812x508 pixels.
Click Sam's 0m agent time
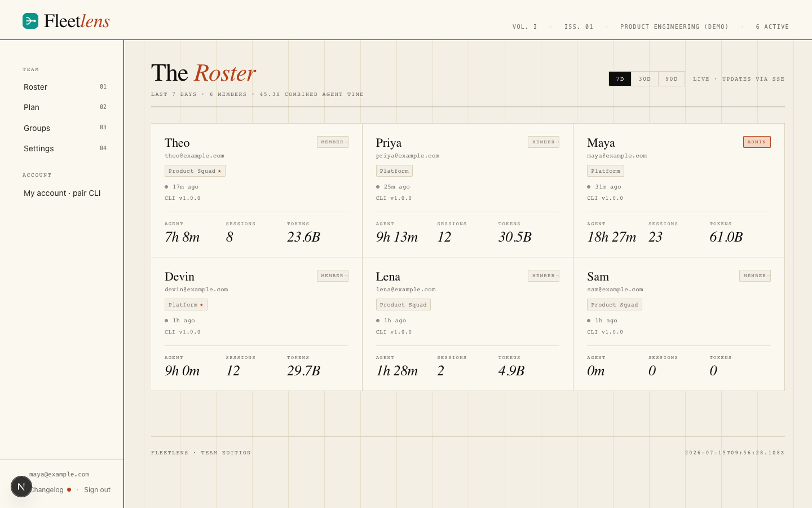(x=596, y=371)
